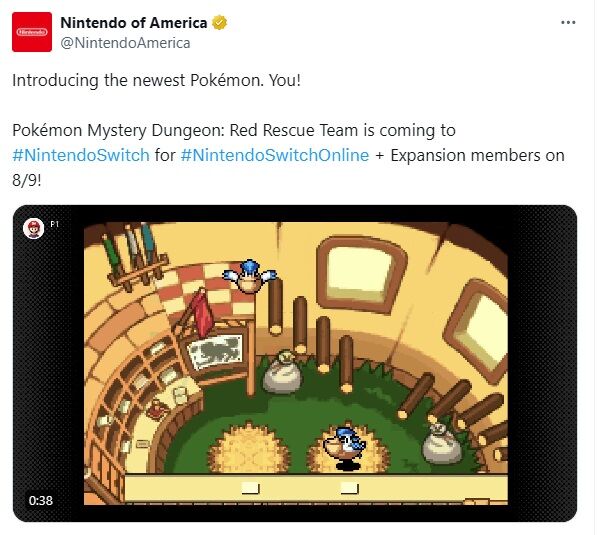
Task: Click the red flag above the bulletin board
Action: (202, 313)
